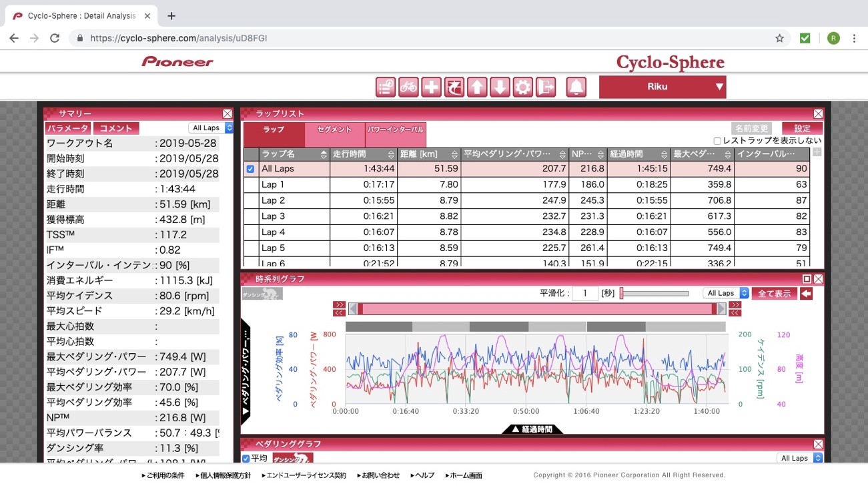Uncheck the All Laps row checkbox

(x=251, y=169)
